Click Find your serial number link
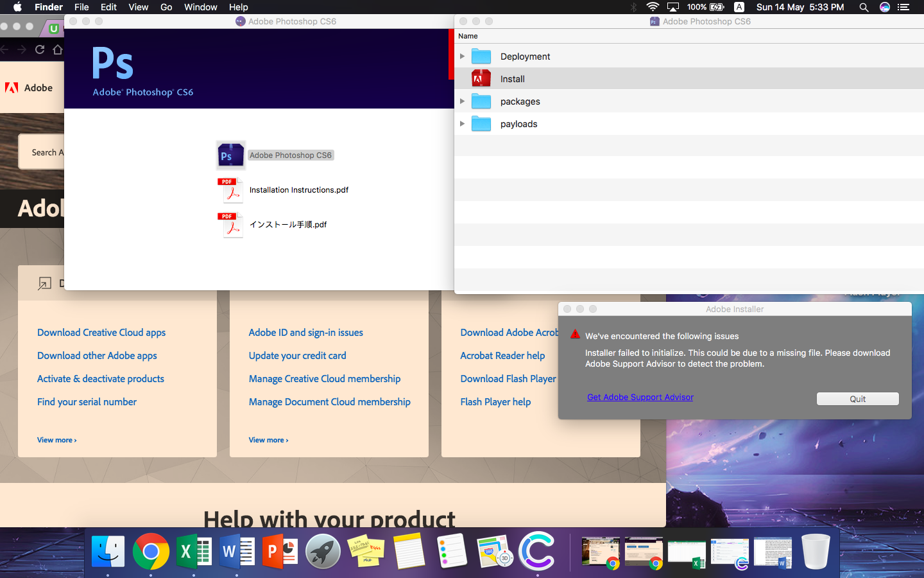This screenshot has width=924, height=578. (87, 402)
